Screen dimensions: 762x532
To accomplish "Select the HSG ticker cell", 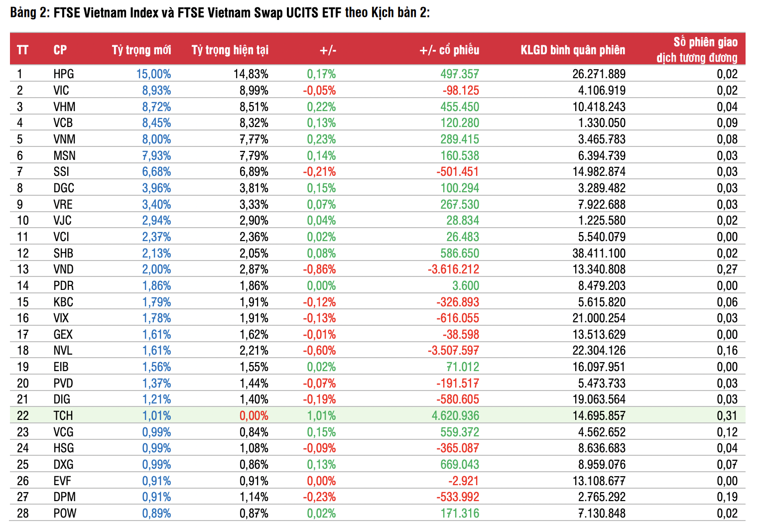I will pyautogui.click(x=64, y=448).
